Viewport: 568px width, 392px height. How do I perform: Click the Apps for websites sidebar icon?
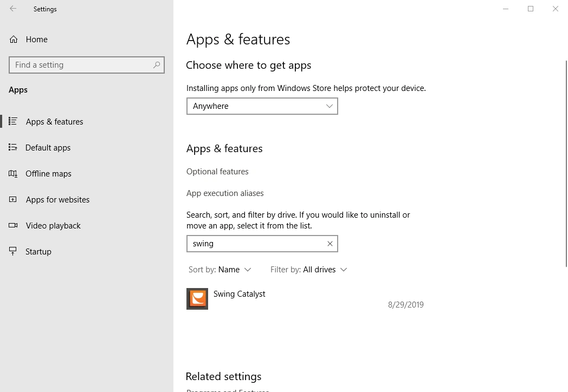[x=13, y=199]
